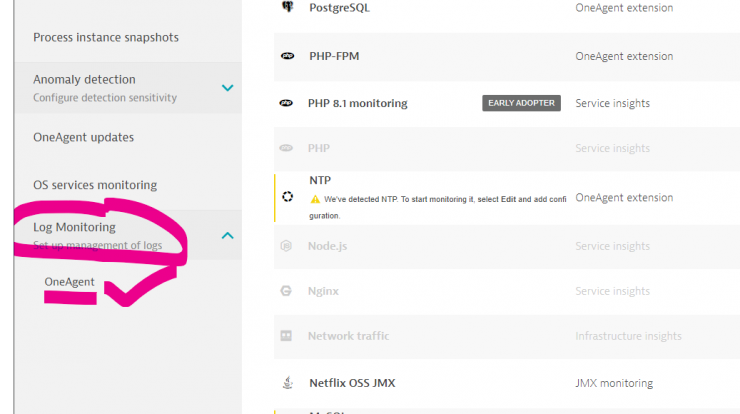Collapse the Log Monitoring chevron
Image resolution: width=740 pixels, height=414 pixels.
tap(227, 235)
